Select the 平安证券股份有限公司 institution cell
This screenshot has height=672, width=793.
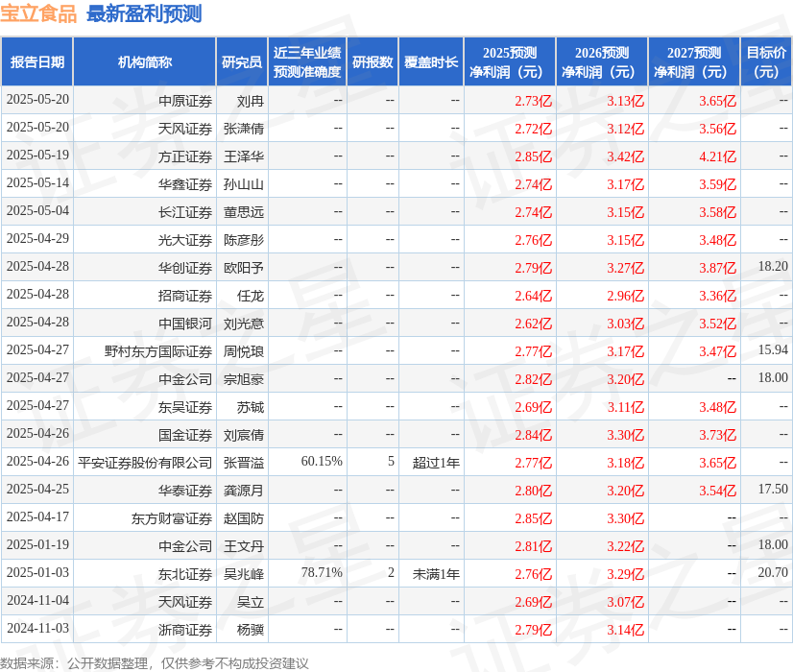145,463
